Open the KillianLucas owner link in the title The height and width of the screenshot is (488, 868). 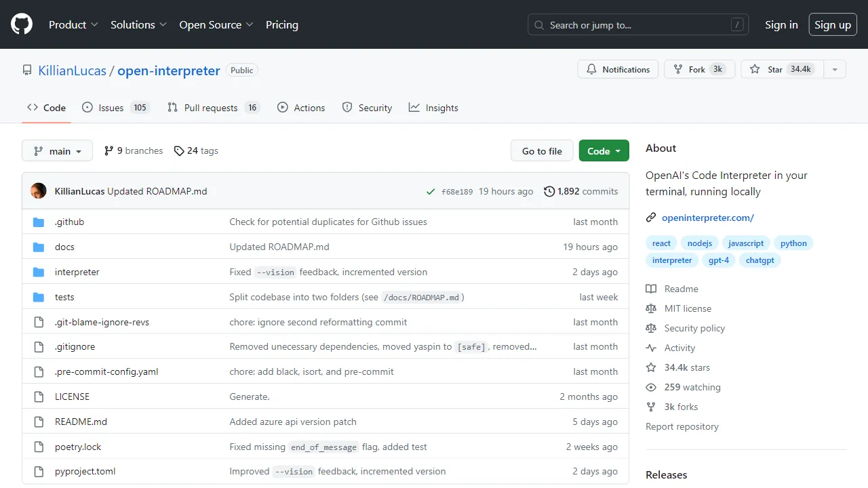[x=72, y=70]
